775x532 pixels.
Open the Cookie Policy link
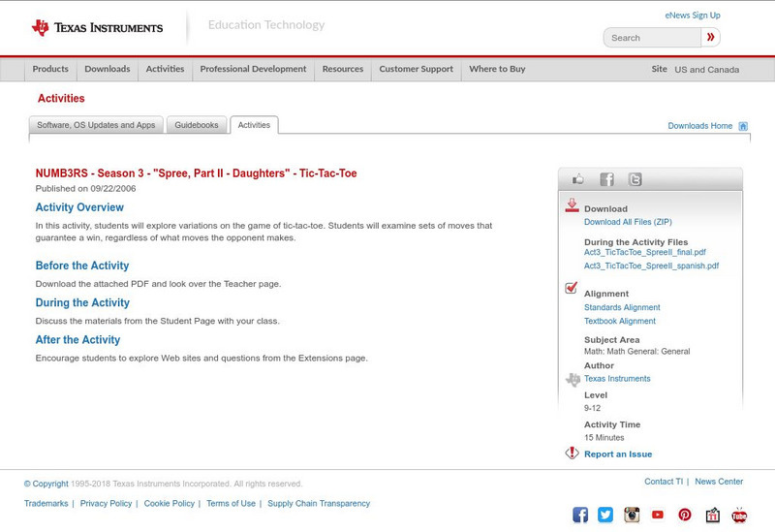(169, 503)
